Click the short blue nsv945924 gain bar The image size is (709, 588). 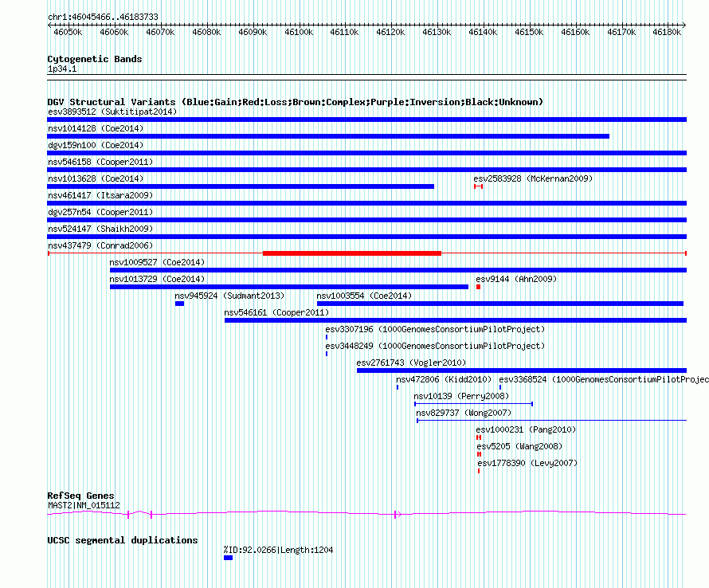[x=179, y=304]
